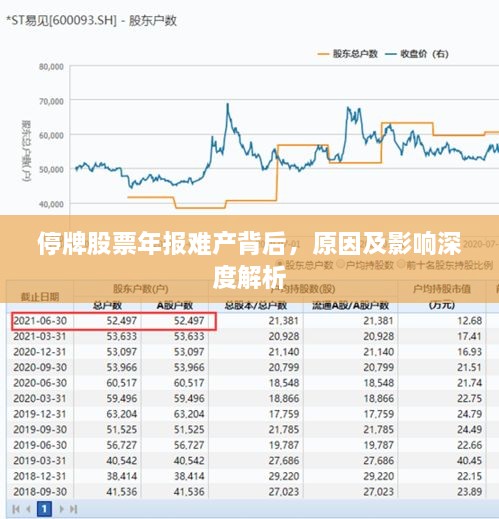Click 总户数 value 52,497 for 2021-06-30
Viewport: 499px width, 519px height.
coord(122,321)
